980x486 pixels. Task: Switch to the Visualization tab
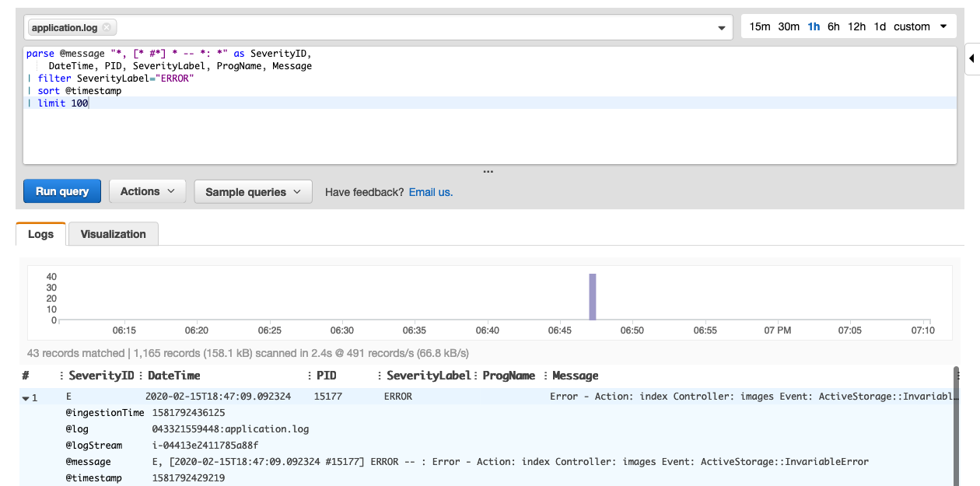pyautogui.click(x=114, y=234)
